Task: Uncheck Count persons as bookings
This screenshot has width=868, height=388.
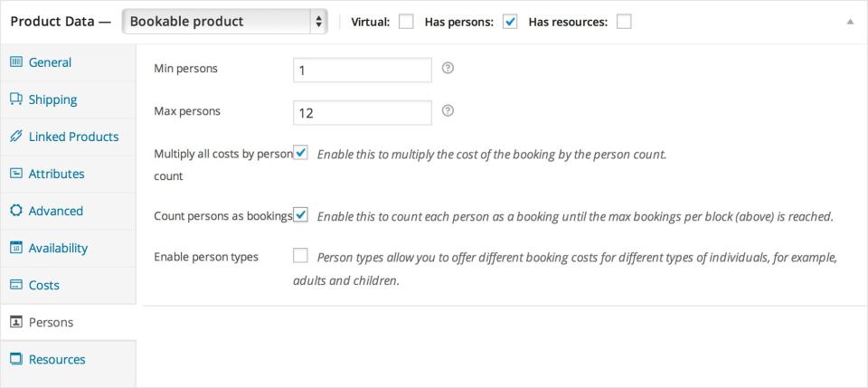Action: click(x=301, y=215)
